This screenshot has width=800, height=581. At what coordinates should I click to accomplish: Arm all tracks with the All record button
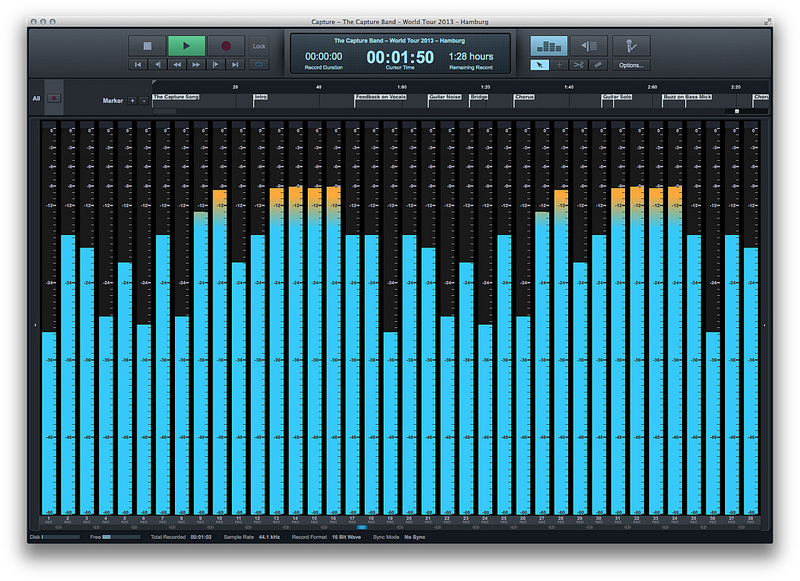click(54, 98)
